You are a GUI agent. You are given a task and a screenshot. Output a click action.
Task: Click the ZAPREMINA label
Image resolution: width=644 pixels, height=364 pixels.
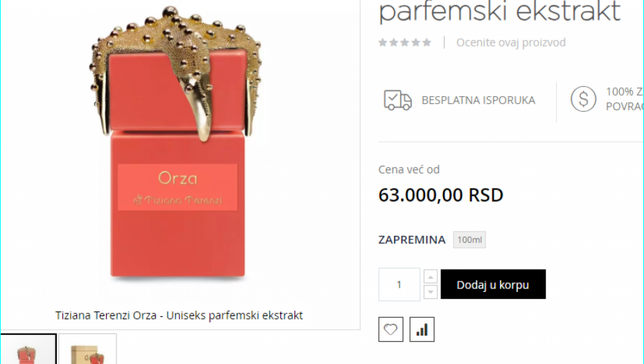pyautogui.click(x=412, y=240)
